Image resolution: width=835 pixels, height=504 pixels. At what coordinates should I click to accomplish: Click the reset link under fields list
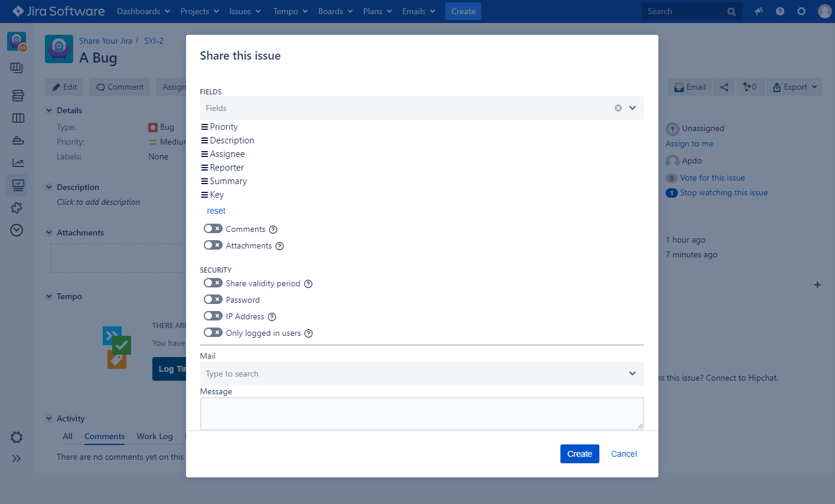click(216, 211)
